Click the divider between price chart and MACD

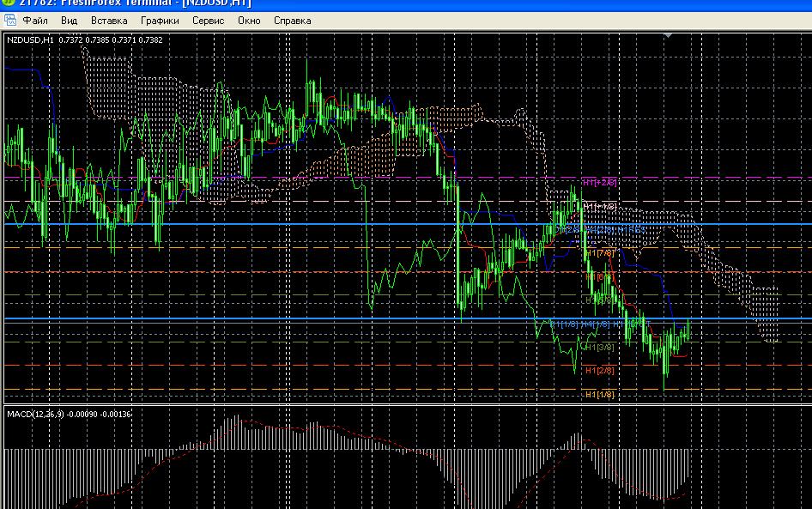point(406,404)
